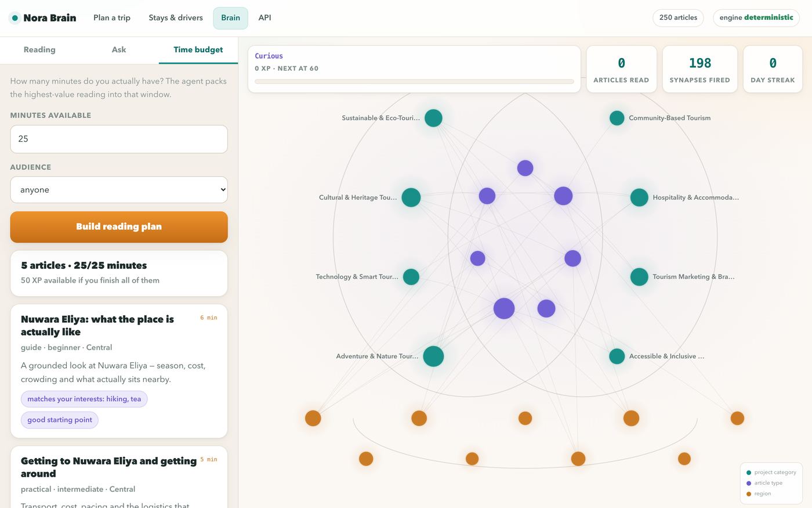The image size is (812, 508).
Task: Select the Hospitality & Accommodation node
Action: (x=639, y=197)
